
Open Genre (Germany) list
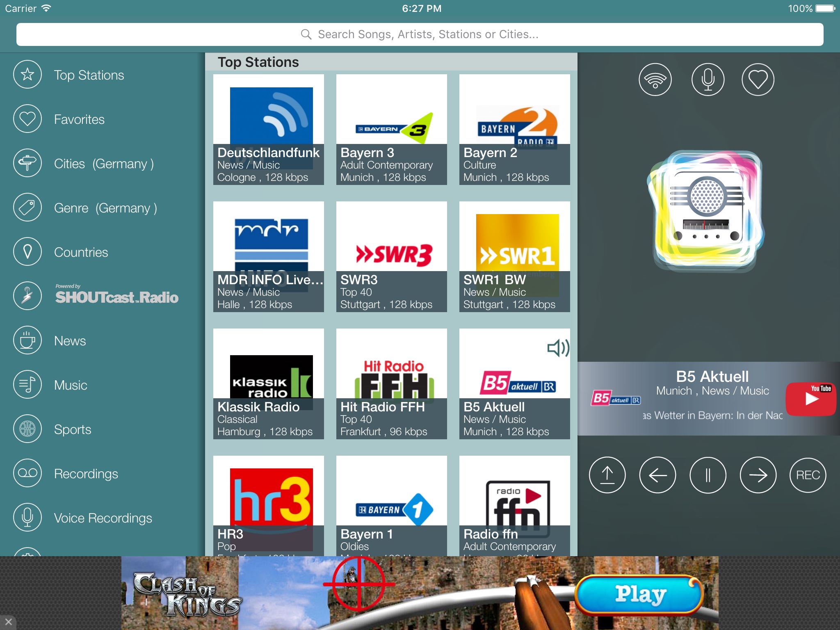(x=105, y=208)
